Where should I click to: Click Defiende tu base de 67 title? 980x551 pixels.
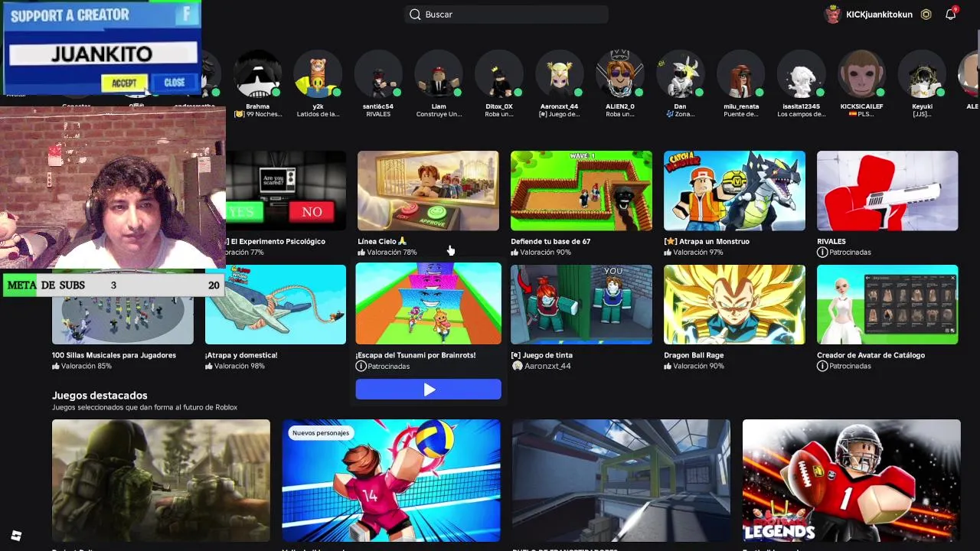pyautogui.click(x=550, y=242)
